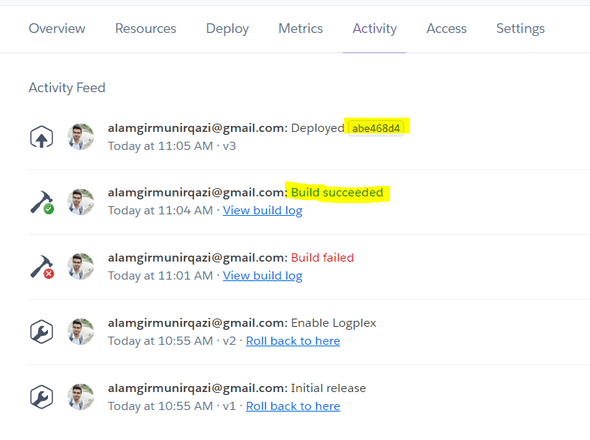Click user avatar beside Deployed entry

(81, 137)
